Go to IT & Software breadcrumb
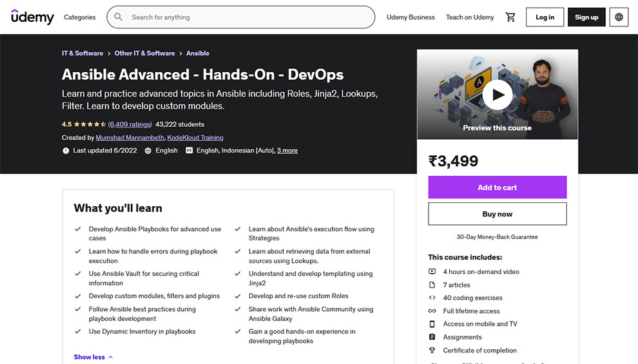Viewport: 638px width, 364px height. tap(82, 53)
